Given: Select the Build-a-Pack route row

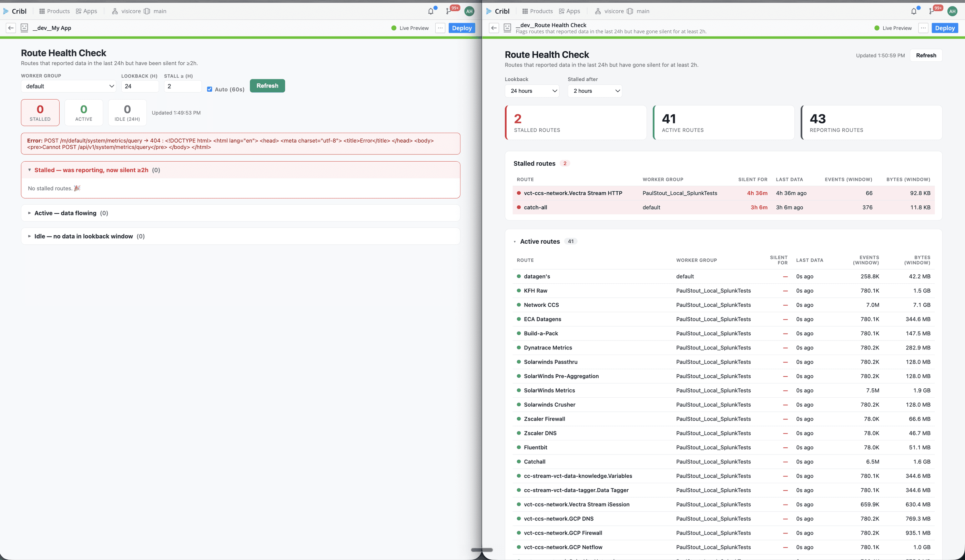Looking at the screenshot, I should pyautogui.click(x=723, y=333).
